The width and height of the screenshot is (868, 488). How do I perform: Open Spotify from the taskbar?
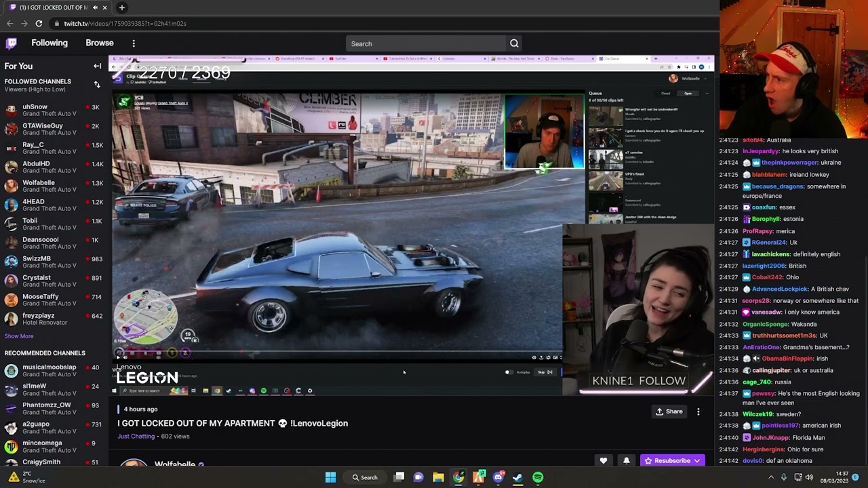(538, 477)
